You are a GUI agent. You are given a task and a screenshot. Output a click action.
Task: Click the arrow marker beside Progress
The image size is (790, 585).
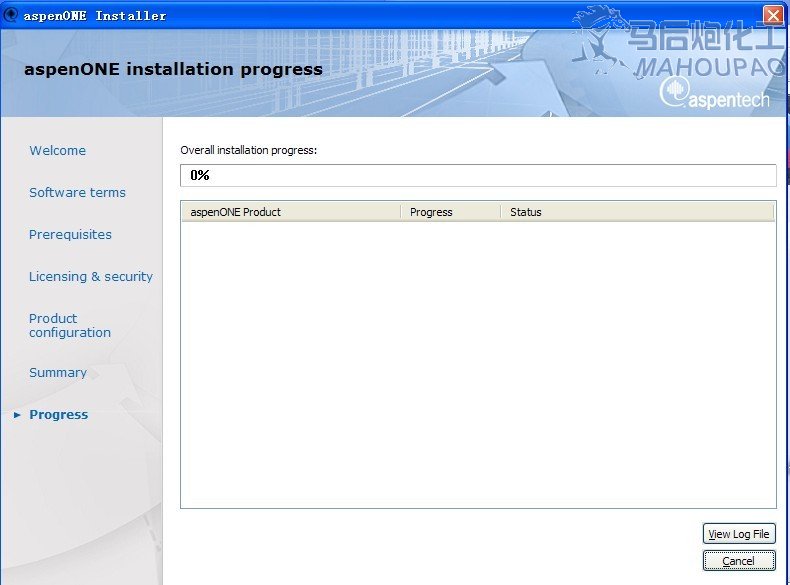17,415
